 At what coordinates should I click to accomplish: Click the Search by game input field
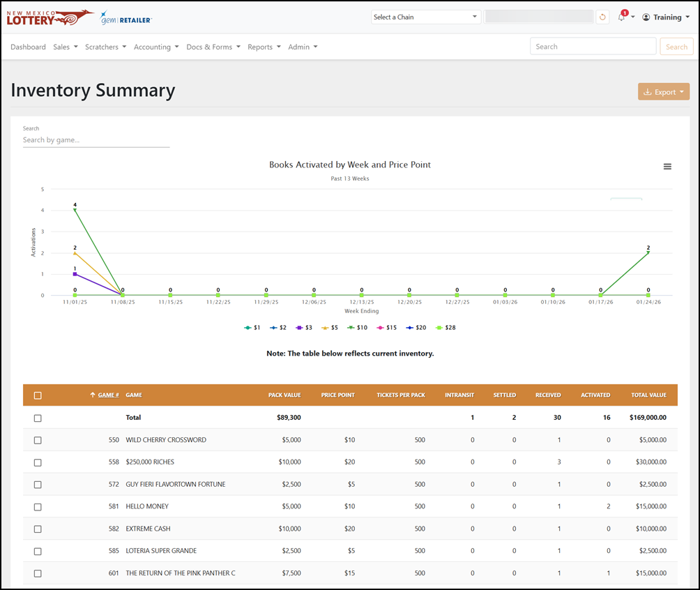pyautogui.click(x=96, y=139)
